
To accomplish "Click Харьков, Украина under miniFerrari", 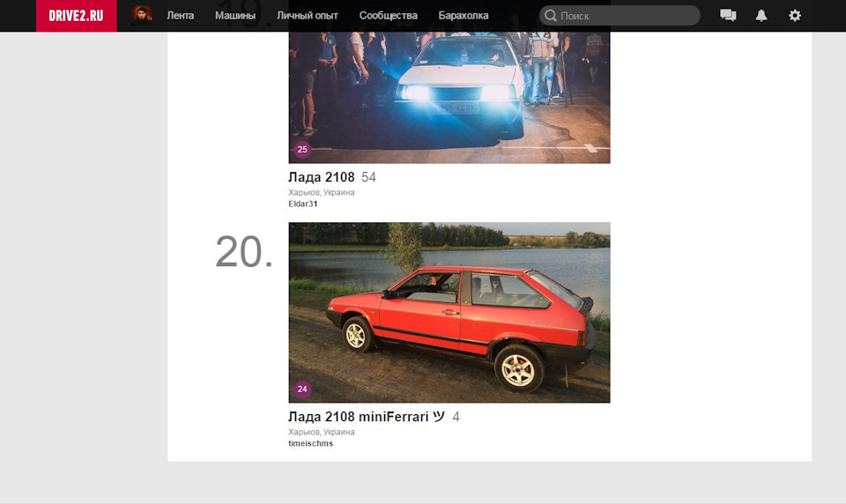I will [x=322, y=433].
